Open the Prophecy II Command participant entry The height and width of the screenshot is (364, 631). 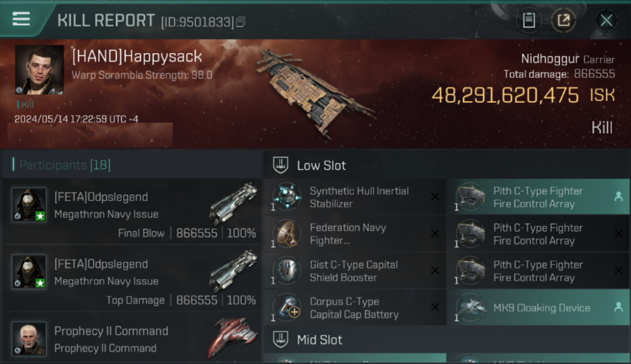[x=132, y=339]
